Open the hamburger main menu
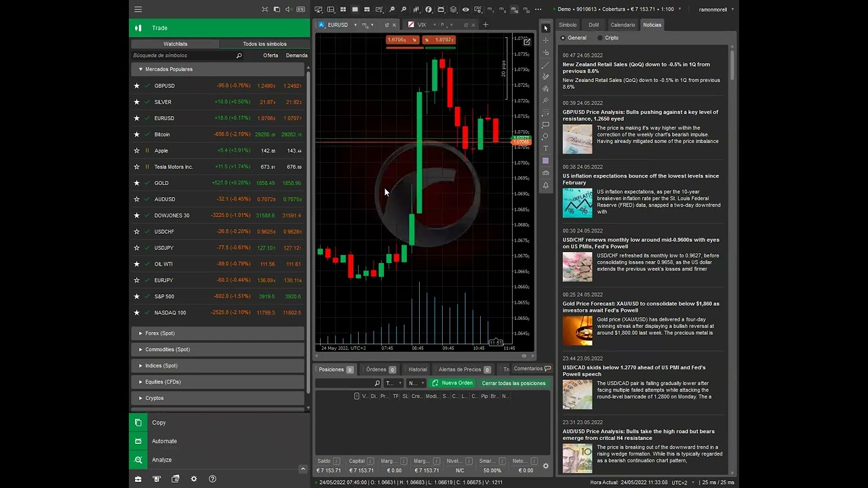This screenshot has width=868, height=488. [x=138, y=9]
